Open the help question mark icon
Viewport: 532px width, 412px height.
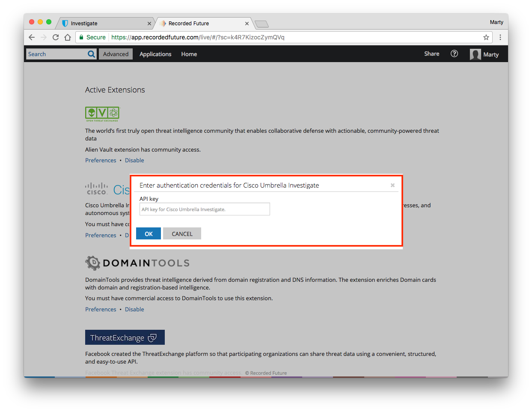454,54
